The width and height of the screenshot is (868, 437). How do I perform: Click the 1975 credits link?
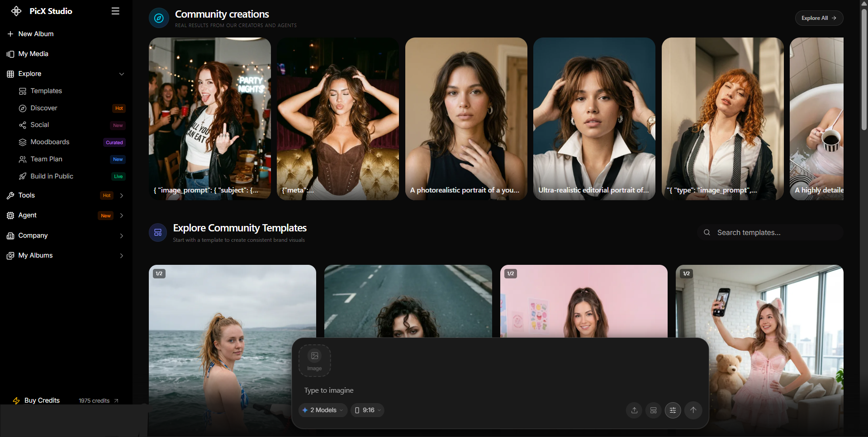point(99,401)
